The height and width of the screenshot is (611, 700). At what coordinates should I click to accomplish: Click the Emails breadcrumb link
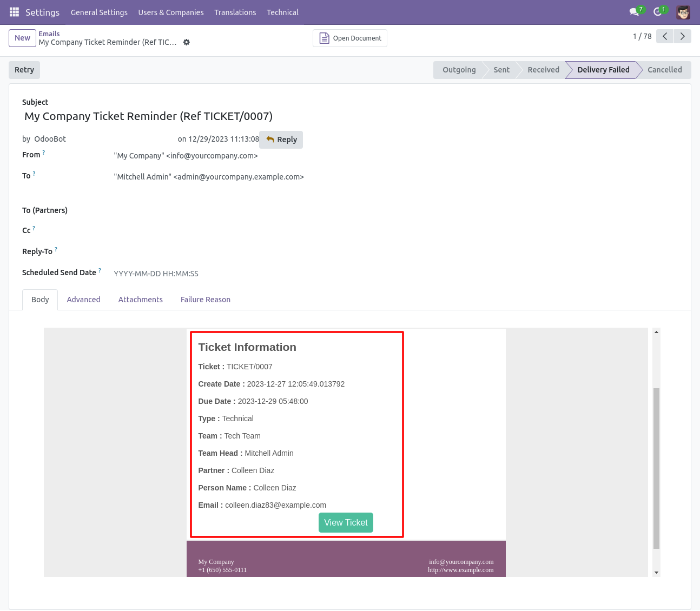49,34
